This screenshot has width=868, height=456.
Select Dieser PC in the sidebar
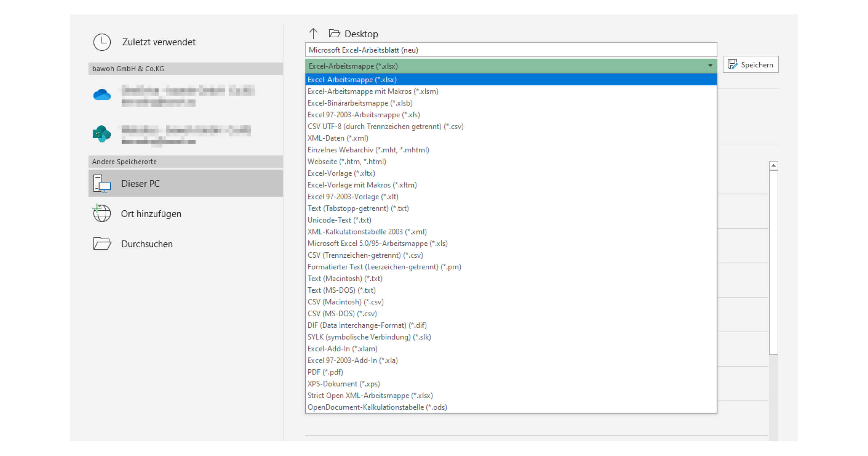[x=140, y=183]
